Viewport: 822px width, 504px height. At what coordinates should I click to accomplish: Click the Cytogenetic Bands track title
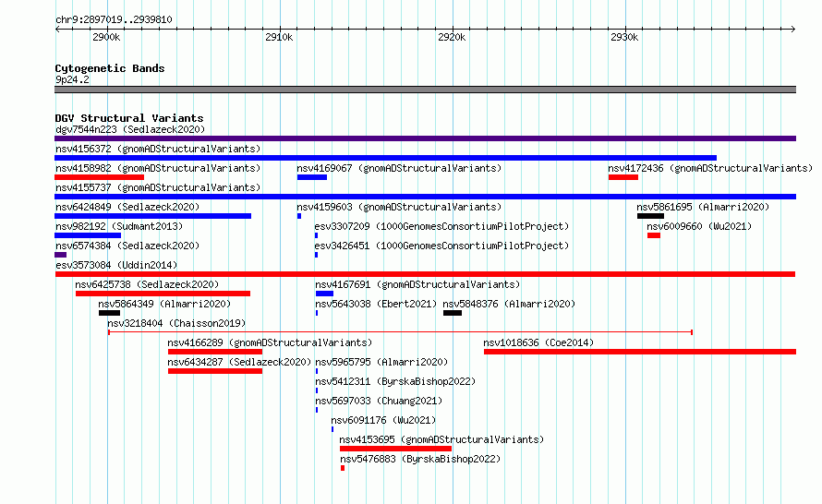110,68
